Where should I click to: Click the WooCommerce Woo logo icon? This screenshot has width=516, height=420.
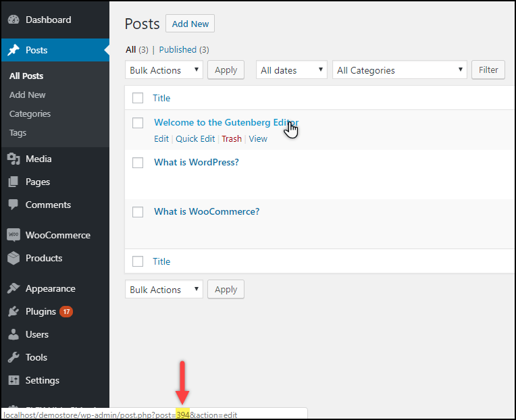[x=14, y=235]
